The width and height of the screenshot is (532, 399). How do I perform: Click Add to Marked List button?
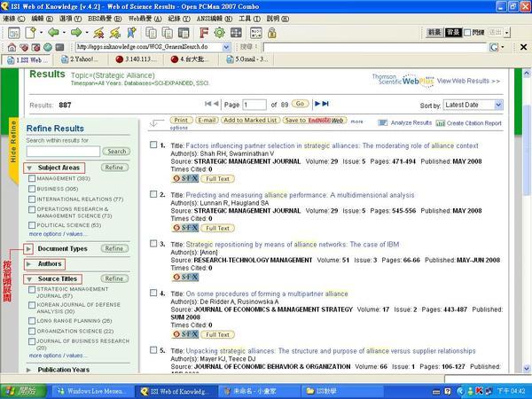(x=251, y=120)
